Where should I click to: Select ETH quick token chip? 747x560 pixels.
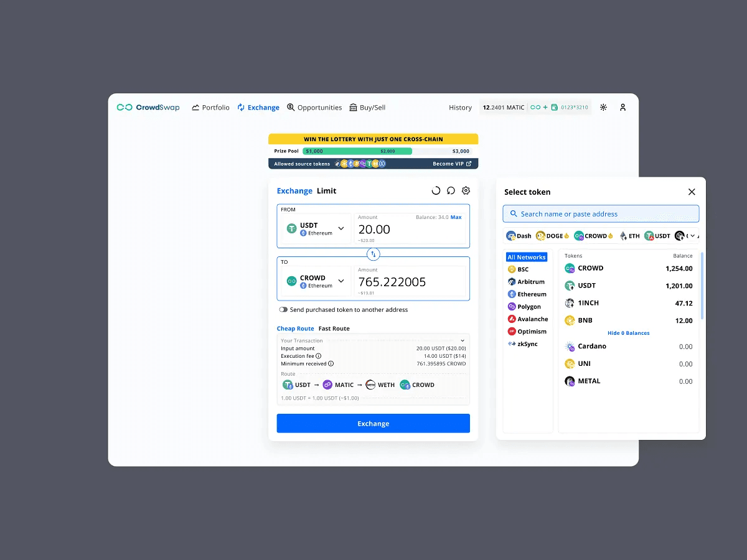[629, 236]
